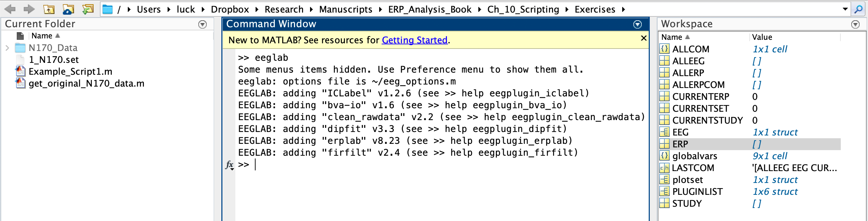Click the search magnifier in address bar
The image size is (868, 221).
click(858, 9)
